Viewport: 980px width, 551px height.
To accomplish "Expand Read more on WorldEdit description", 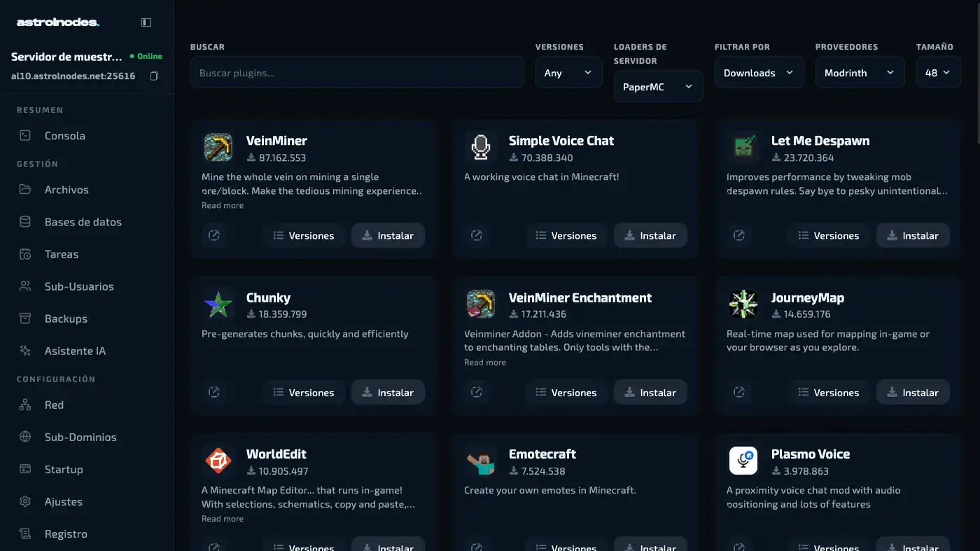I will click(223, 519).
